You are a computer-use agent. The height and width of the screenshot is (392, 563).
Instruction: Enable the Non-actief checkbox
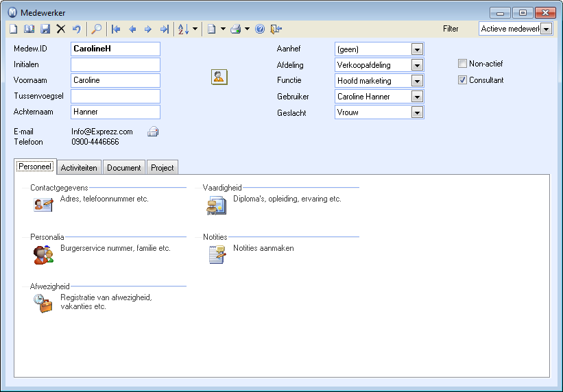click(462, 64)
